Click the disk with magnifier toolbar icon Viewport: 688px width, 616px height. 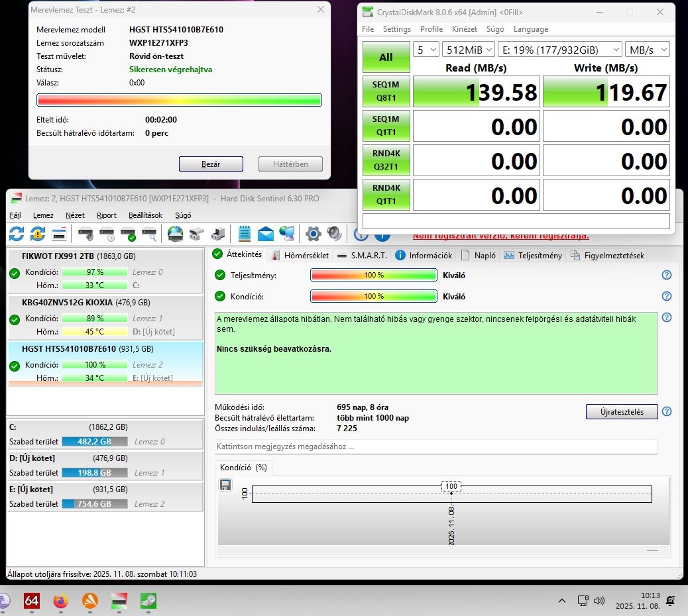pyautogui.click(x=150, y=233)
